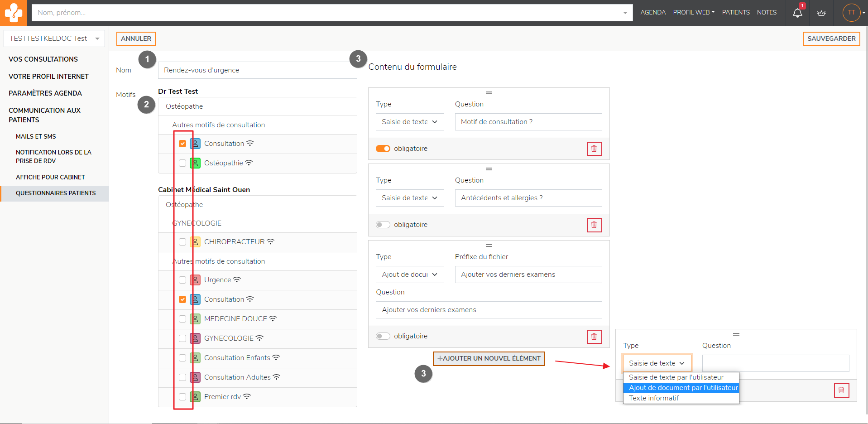Delete the 'Ajouter vos derniers examens' element

click(x=594, y=337)
